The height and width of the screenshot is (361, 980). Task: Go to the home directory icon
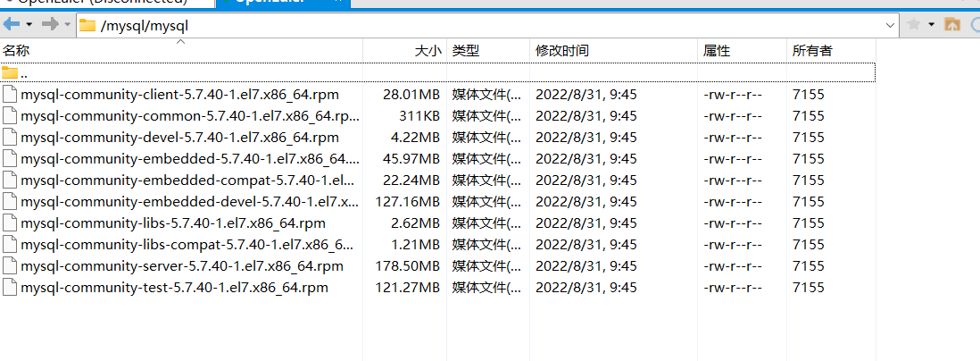pyautogui.click(x=951, y=24)
